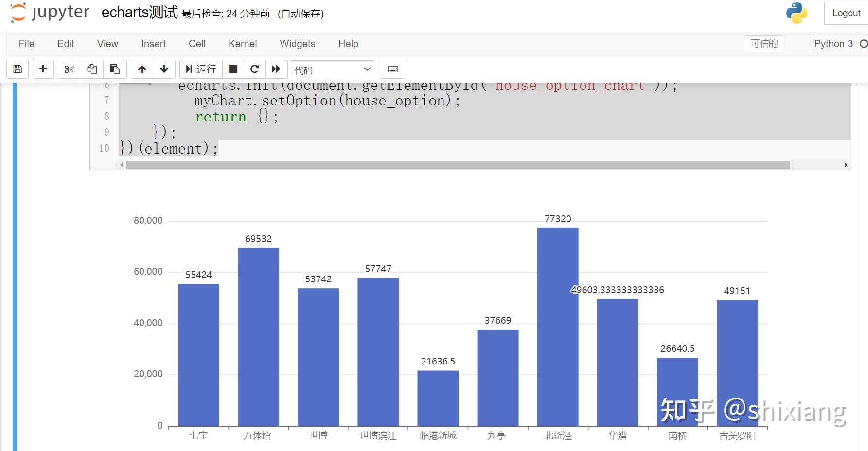Click the 40,000 y-axis label
The height and width of the screenshot is (451, 868).
click(148, 323)
